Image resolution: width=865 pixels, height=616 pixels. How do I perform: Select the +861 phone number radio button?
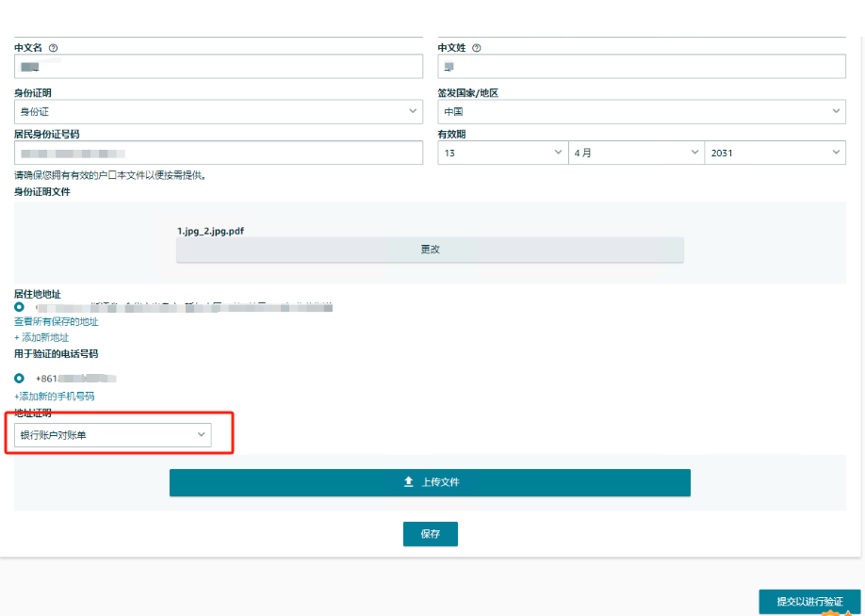(20, 378)
